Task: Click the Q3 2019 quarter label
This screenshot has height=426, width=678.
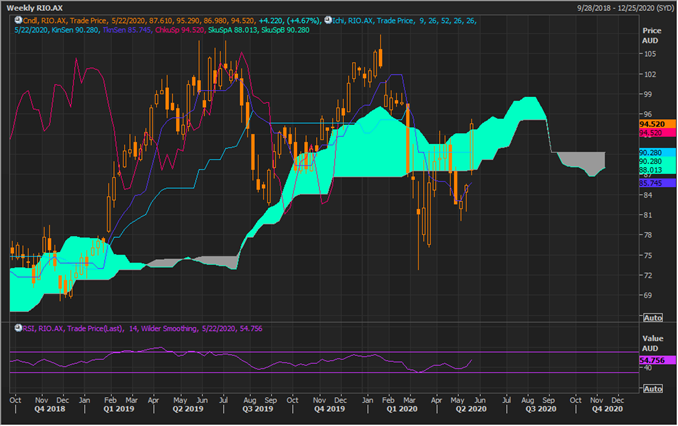Action: [x=258, y=409]
